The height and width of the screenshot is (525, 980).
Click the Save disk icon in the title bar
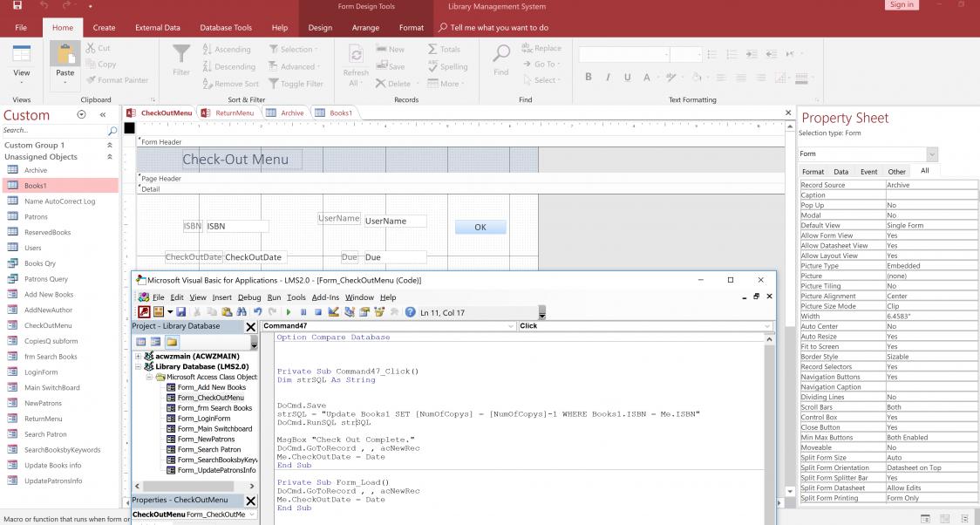tap(17, 5)
